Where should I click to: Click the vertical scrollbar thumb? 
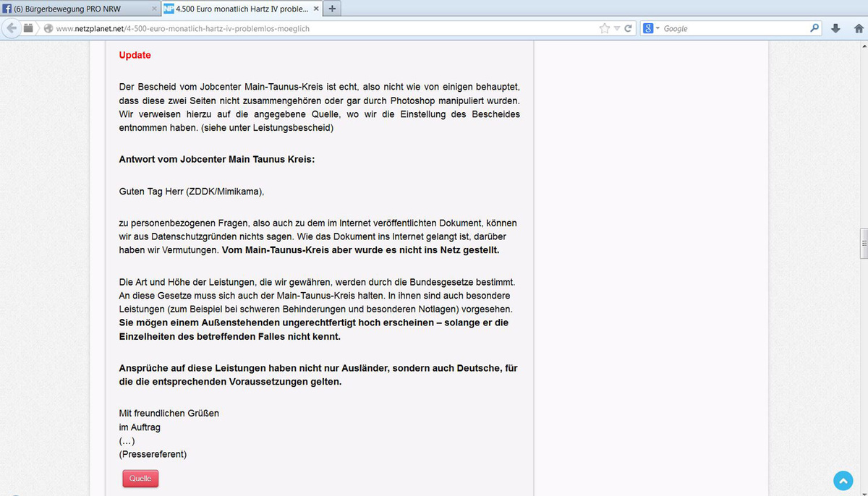pos(863,244)
